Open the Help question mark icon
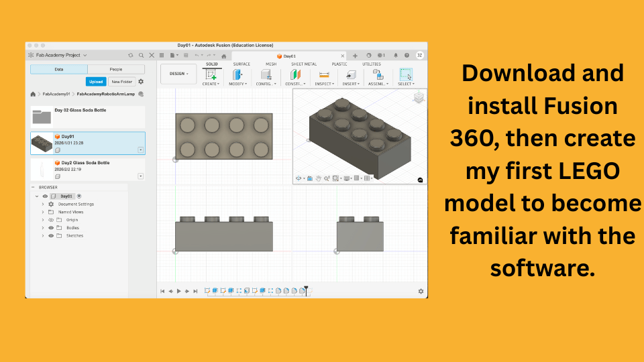 (x=407, y=56)
